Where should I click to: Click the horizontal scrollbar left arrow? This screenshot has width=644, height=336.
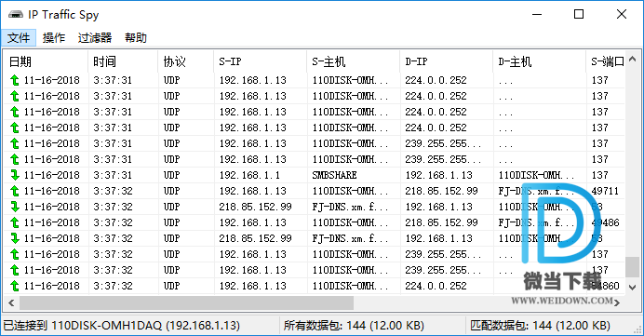click(x=11, y=303)
